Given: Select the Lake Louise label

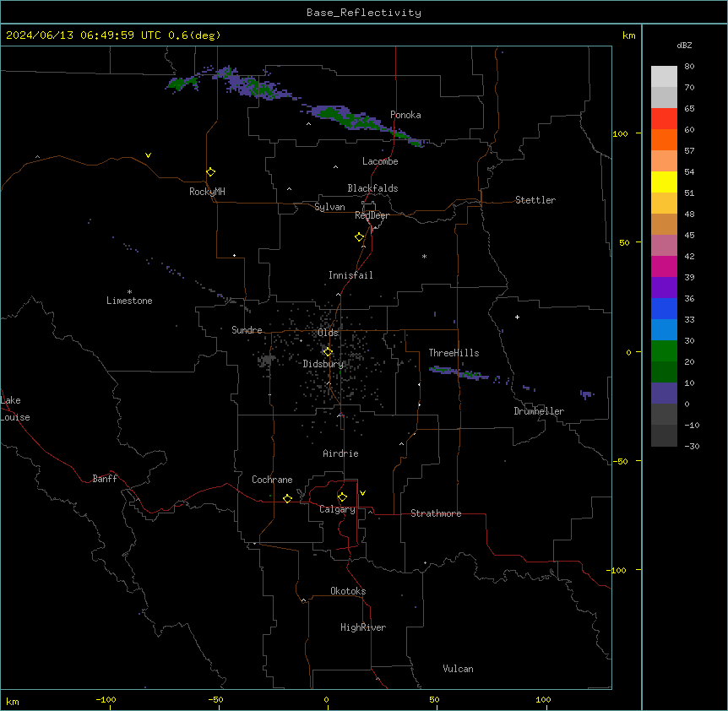Looking at the screenshot, I should [15, 409].
